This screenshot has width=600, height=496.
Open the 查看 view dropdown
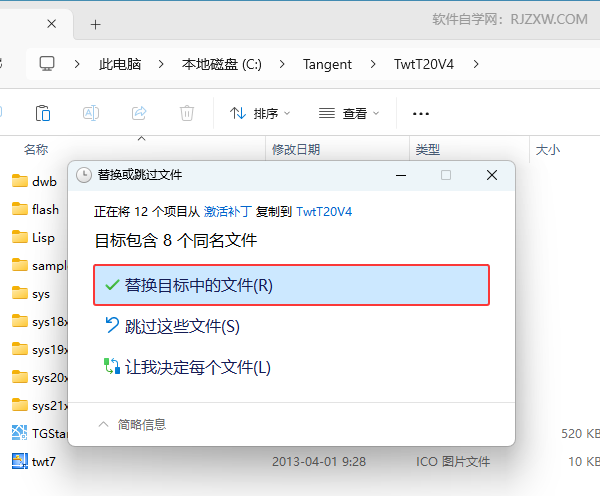click(x=349, y=113)
